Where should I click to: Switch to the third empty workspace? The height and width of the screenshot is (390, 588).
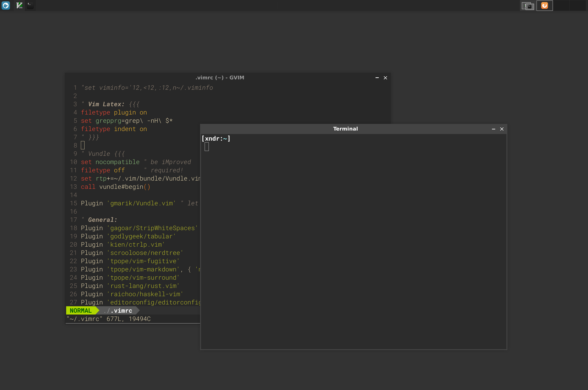tap(561, 6)
